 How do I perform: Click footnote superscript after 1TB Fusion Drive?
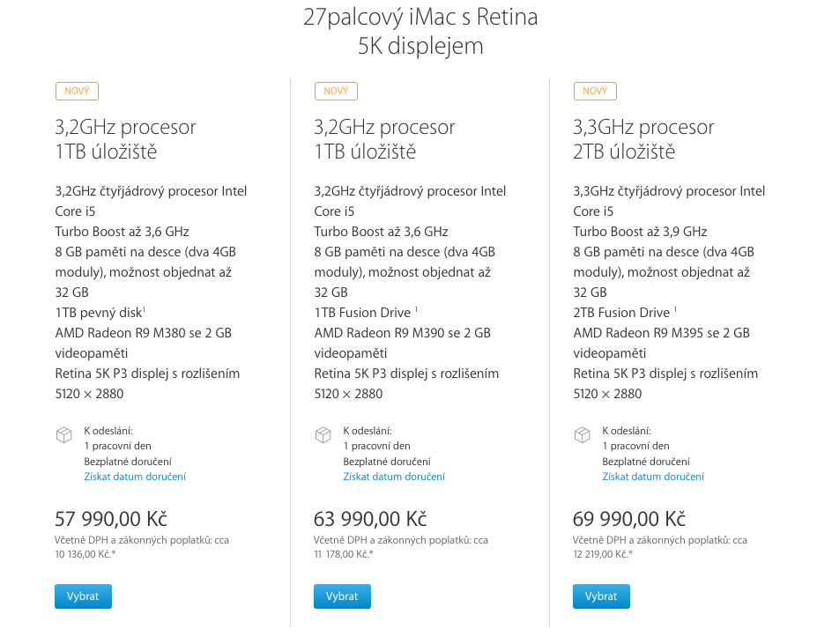(x=416, y=308)
